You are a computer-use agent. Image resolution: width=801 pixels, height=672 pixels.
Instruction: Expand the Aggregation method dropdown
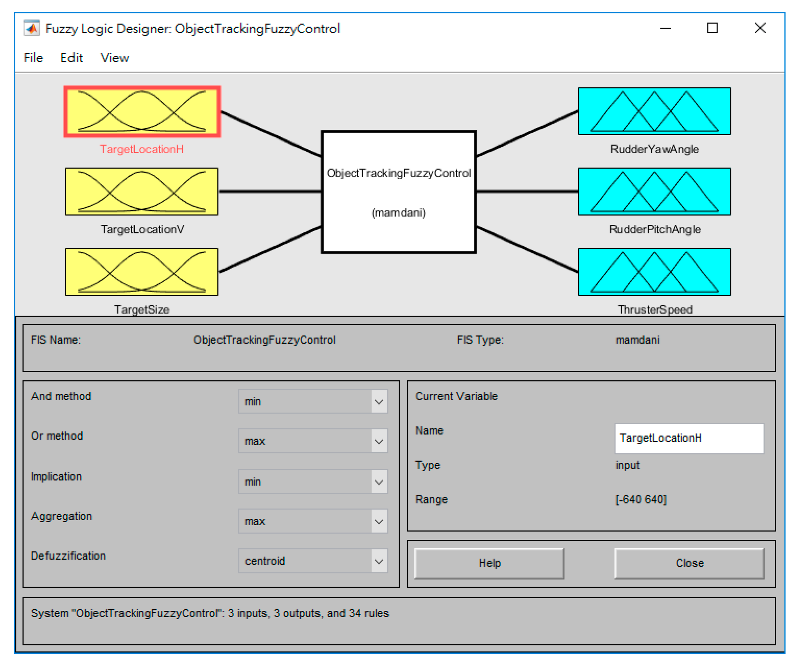[313, 521]
